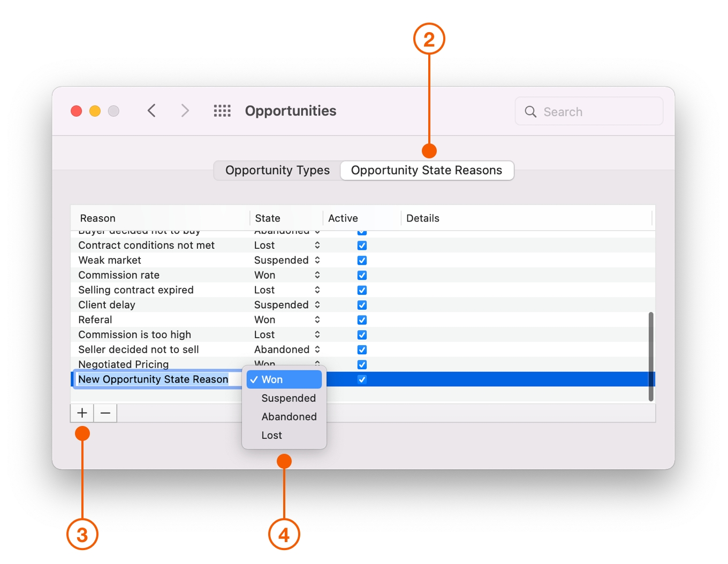Open State dropdown for Contract conditions not met

317,245
